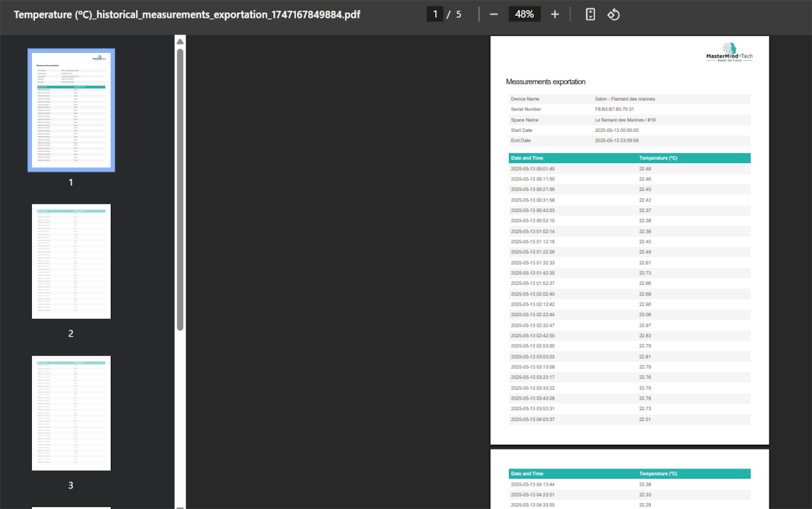Select the timestamp 2025-05-13 00:01:45

pos(533,169)
